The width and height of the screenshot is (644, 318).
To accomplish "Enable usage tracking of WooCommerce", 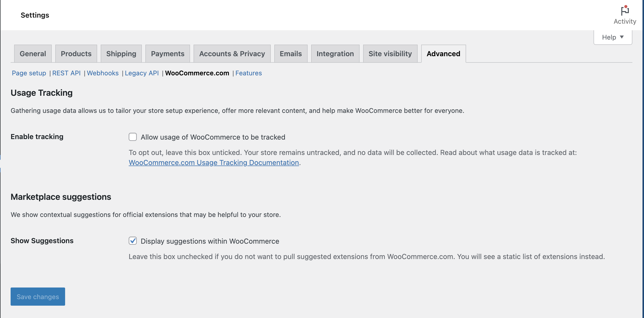I will 133,137.
